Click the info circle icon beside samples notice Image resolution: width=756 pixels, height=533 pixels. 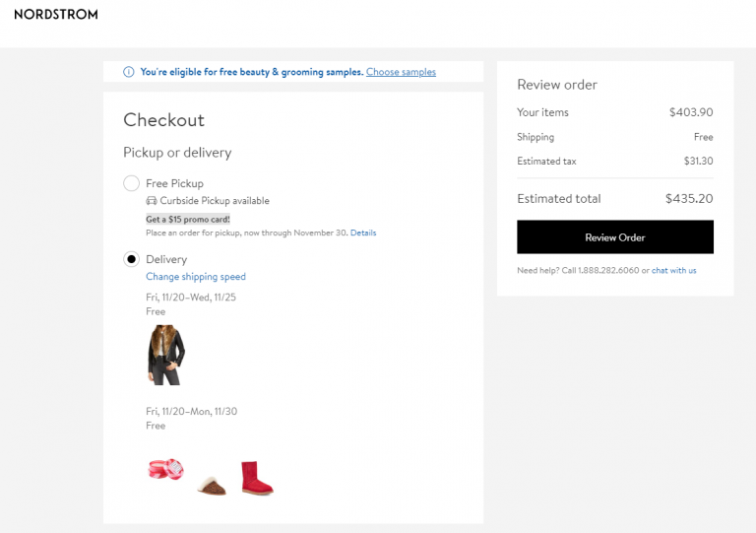click(x=129, y=72)
